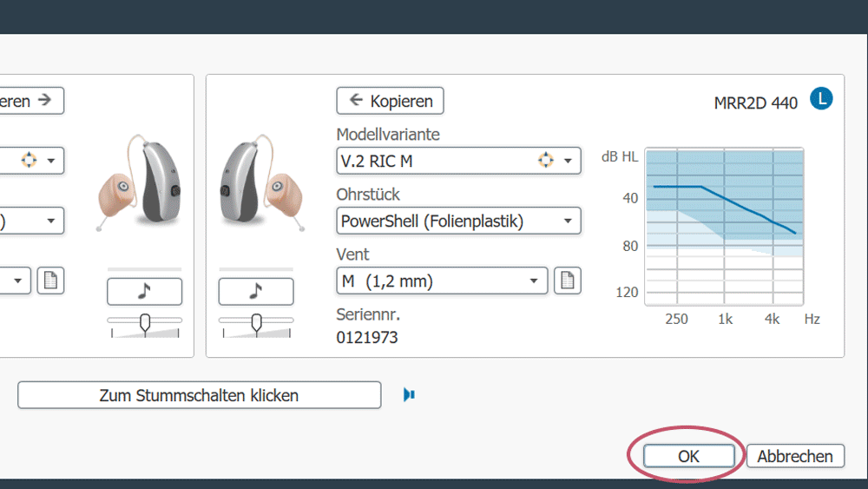The height and width of the screenshot is (489, 868).
Task: Click the left-side document icon button
Action: [50, 281]
